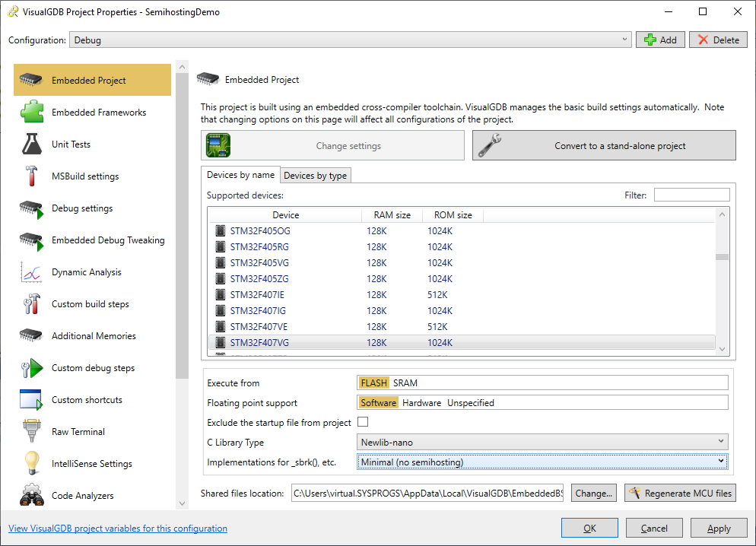Click the Change... shared files location button

(593, 493)
